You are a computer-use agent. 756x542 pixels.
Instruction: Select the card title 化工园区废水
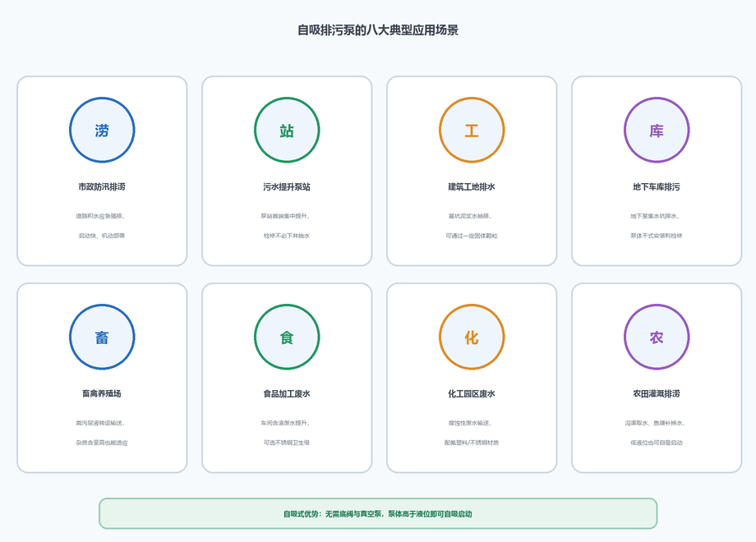[472, 393]
